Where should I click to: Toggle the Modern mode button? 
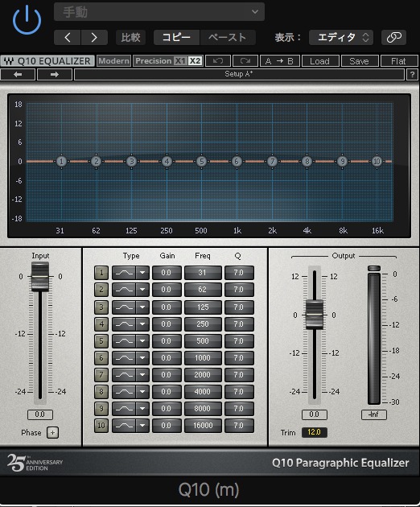[113, 61]
